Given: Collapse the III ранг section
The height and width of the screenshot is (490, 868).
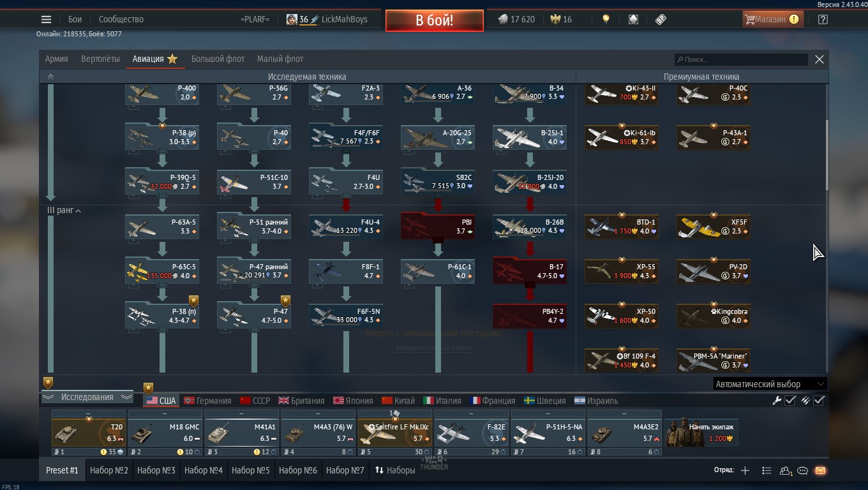Looking at the screenshot, I should (64, 210).
